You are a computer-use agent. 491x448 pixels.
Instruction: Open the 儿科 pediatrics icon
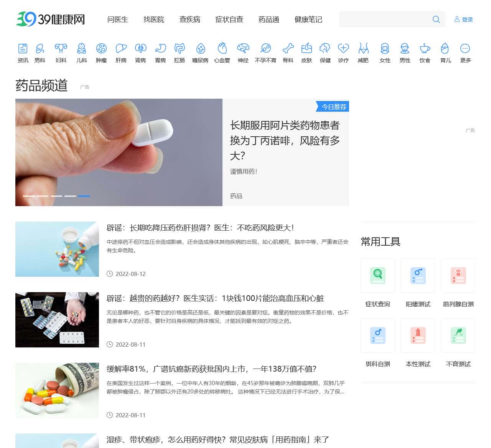pyautogui.click(x=81, y=48)
